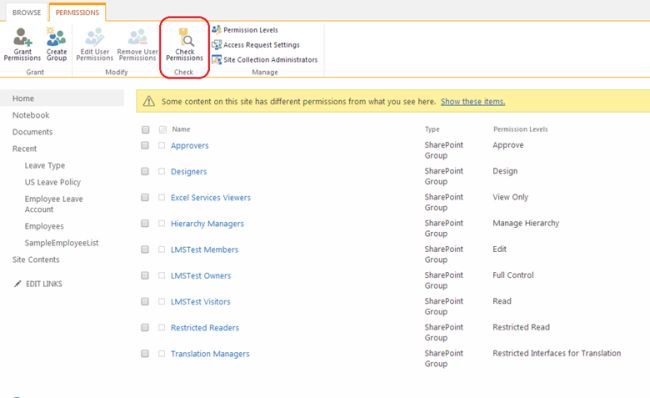This screenshot has width=650, height=398.
Task: Click the 'Restricted Read' permission level text
Action: coord(521,327)
